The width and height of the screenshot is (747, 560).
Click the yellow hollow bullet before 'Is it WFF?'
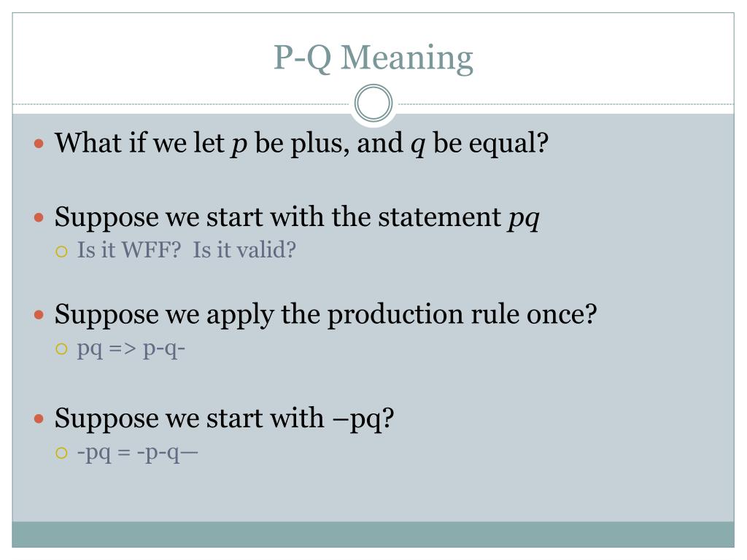point(61,252)
